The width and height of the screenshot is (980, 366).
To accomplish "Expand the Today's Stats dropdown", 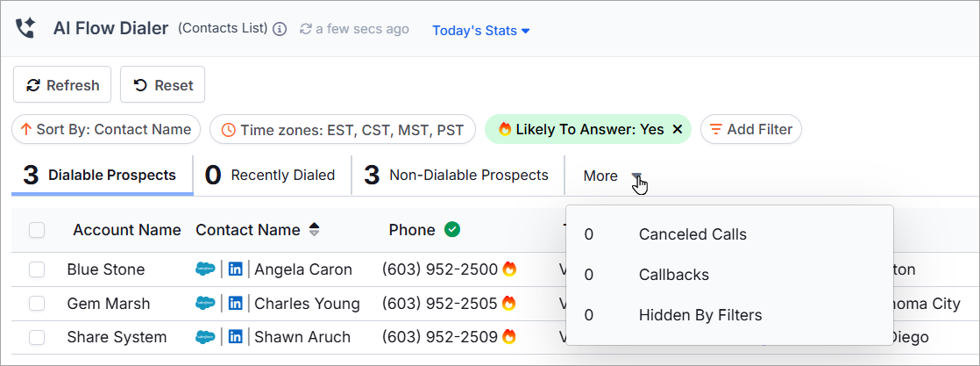I will coord(481,30).
